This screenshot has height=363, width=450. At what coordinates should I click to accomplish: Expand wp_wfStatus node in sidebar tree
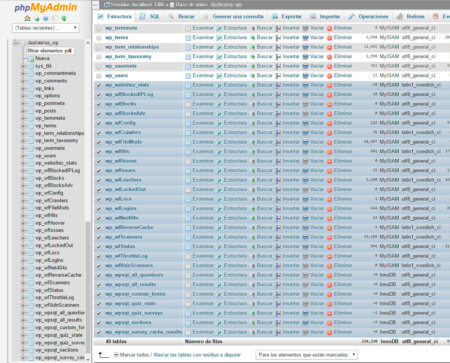[x=23, y=290]
